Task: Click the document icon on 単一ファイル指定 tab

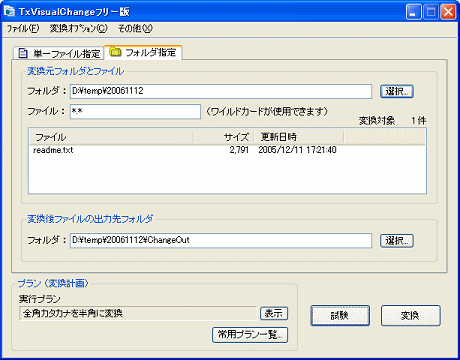Action: click(23, 53)
